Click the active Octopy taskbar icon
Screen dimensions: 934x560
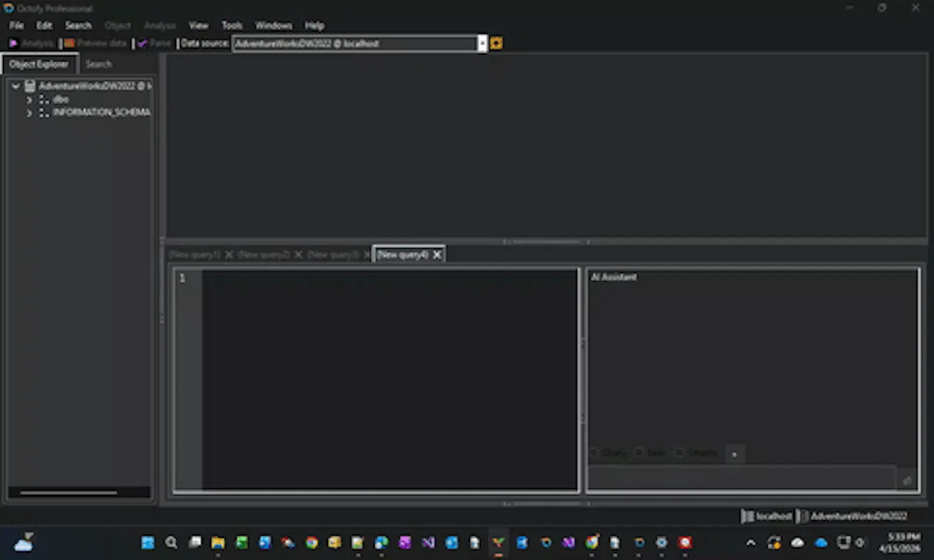[498, 542]
